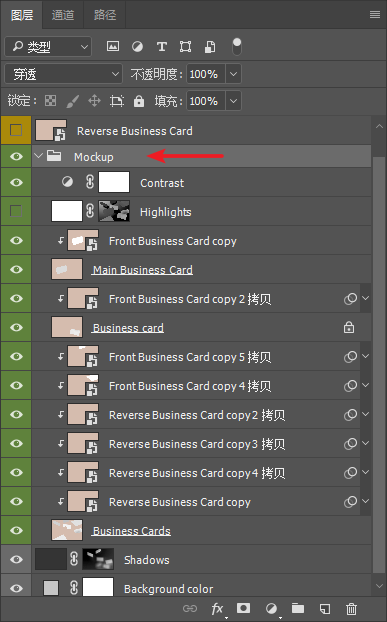The width and height of the screenshot is (387, 622).
Task: Filter for shape layers icon
Action: point(185,47)
